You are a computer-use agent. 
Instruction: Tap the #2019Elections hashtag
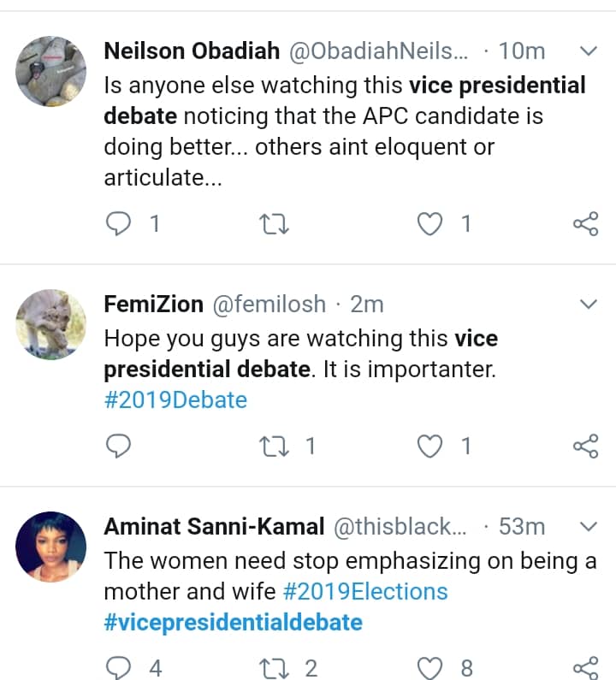coord(364,591)
